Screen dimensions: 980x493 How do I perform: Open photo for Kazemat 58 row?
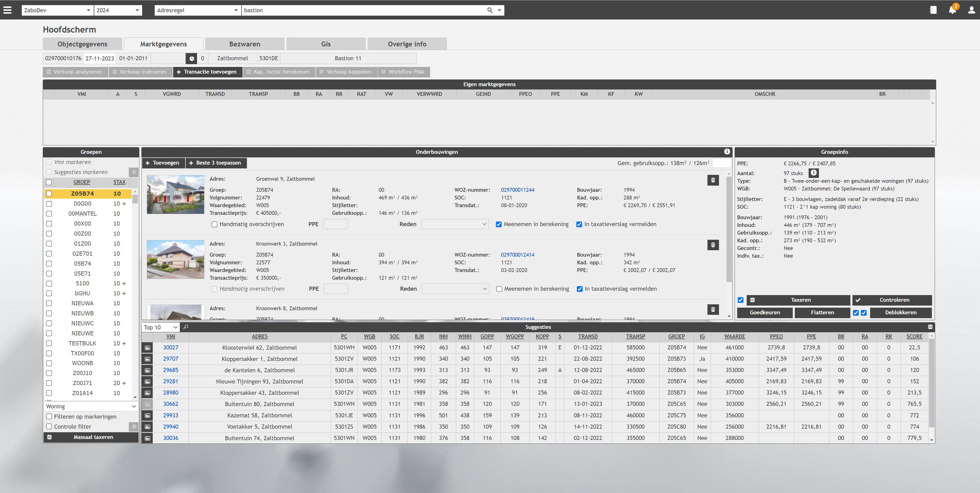coord(148,416)
